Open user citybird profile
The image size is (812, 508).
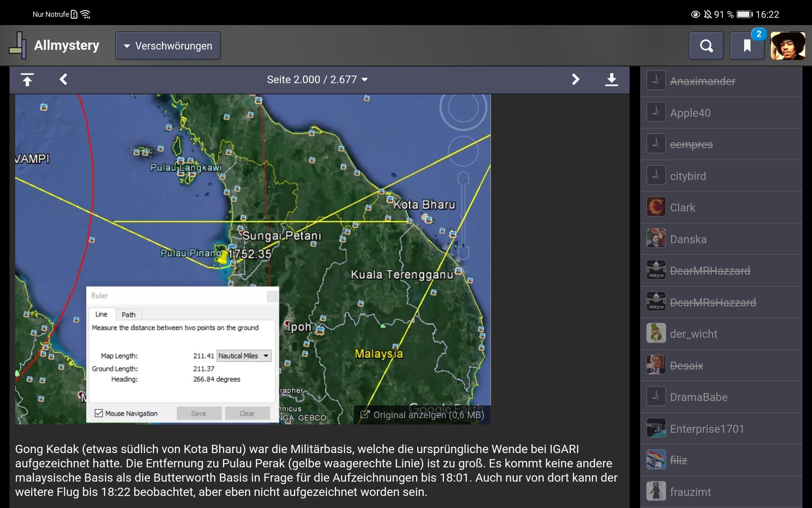(688, 176)
